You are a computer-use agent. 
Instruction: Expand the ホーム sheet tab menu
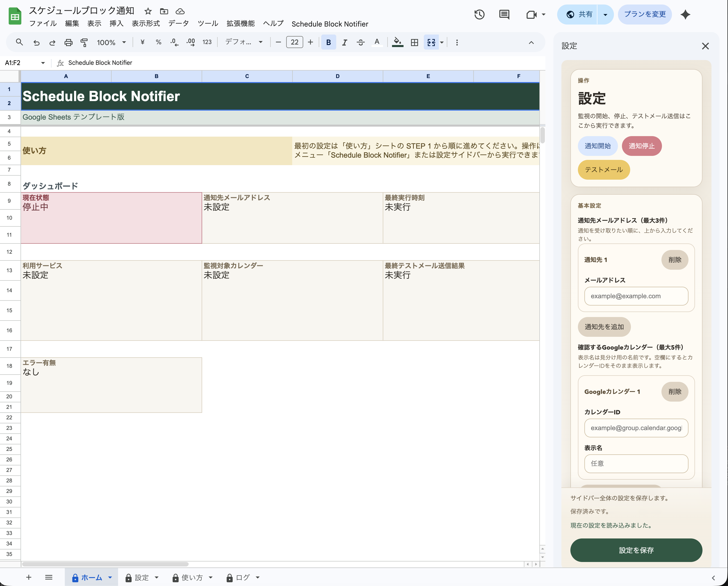(x=110, y=577)
